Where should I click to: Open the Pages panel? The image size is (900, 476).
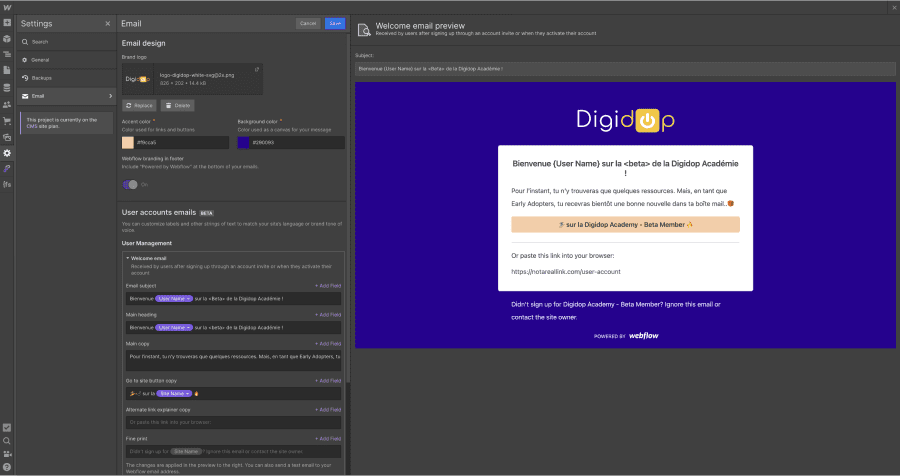pyautogui.click(x=7, y=70)
